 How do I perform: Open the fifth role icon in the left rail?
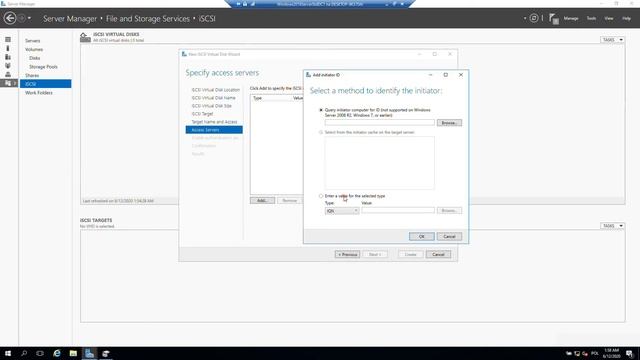(x=8, y=74)
